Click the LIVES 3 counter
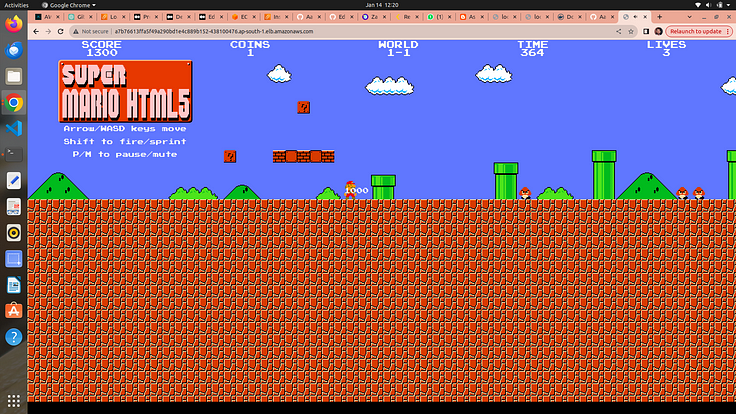The image size is (736, 414). click(667, 48)
